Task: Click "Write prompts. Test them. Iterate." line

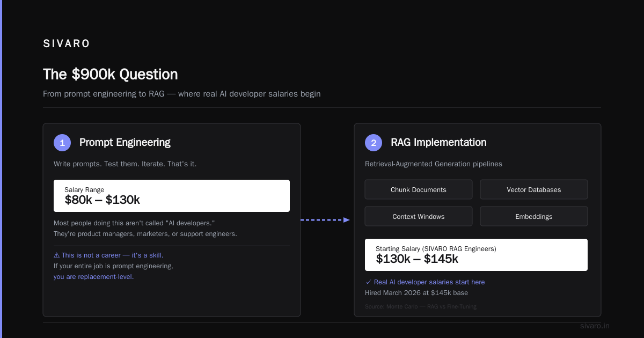Action: point(125,164)
